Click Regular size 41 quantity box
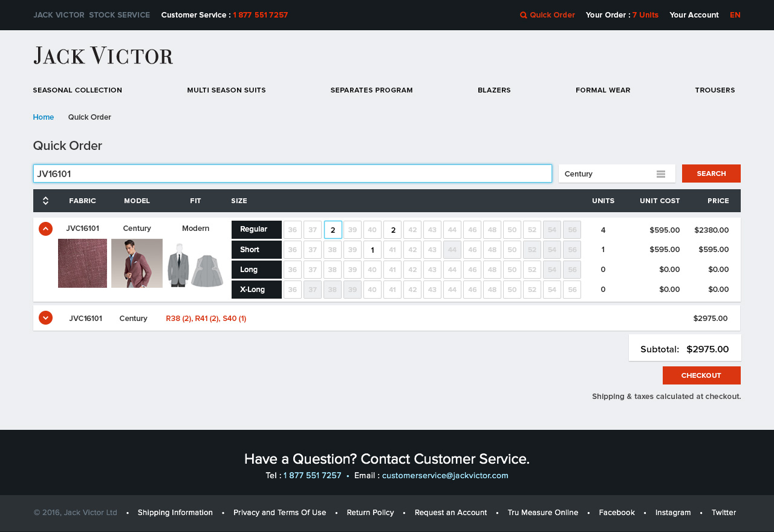 click(392, 230)
